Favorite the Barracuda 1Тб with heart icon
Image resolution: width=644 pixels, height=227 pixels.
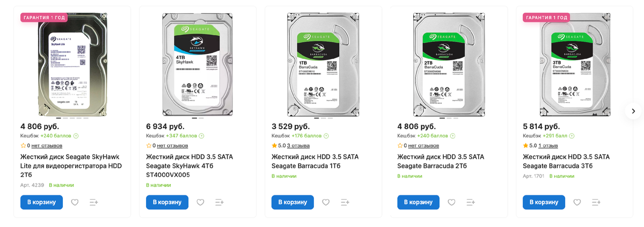326,202
